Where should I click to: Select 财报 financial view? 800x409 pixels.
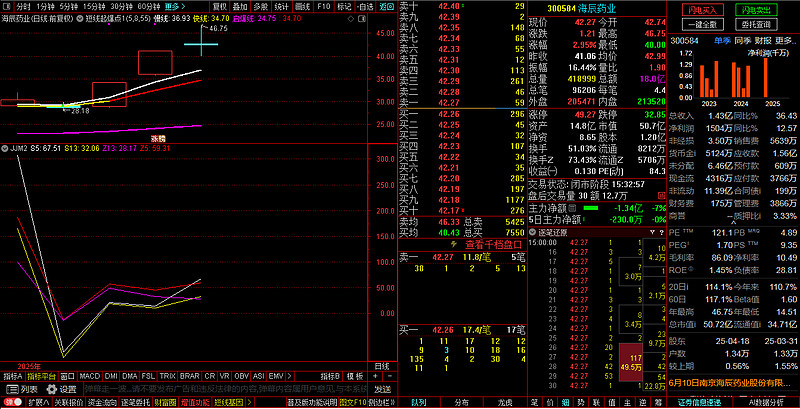coord(763,41)
